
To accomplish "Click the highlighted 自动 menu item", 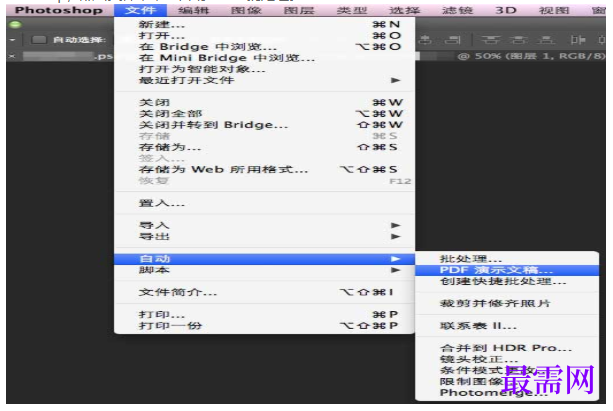I will click(x=264, y=259).
